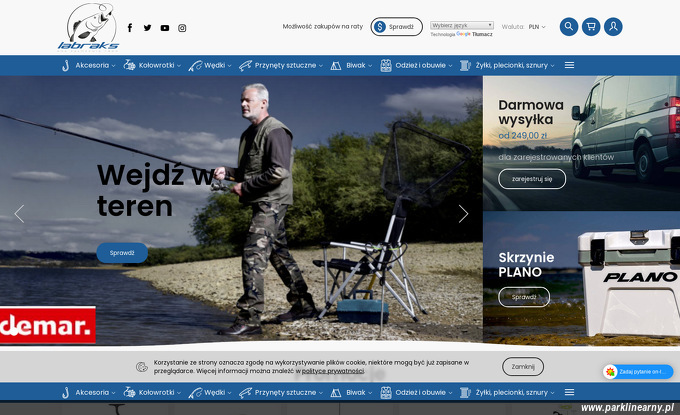Click the lure icon beside Przynęty sztuczne in top menu
The height and width of the screenshot is (415, 680).
click(245, 65)
